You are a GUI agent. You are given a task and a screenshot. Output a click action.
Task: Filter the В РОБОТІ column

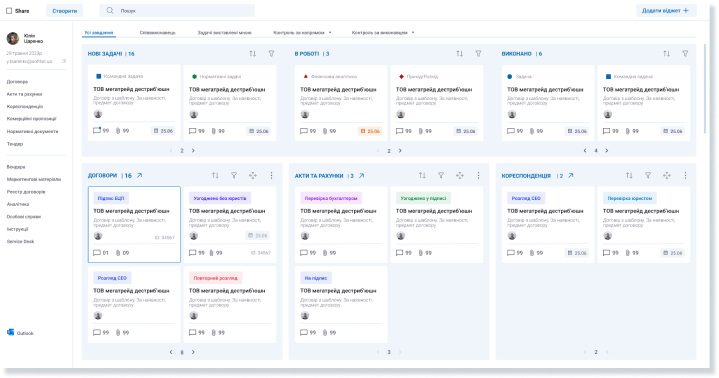coord(478,54)
